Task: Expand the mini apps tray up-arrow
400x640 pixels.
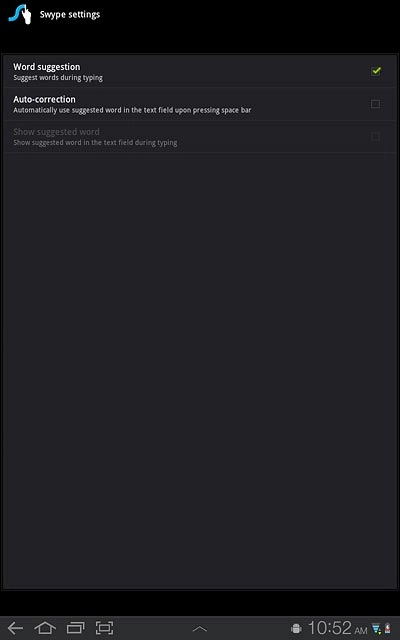Action: point(200,629)
